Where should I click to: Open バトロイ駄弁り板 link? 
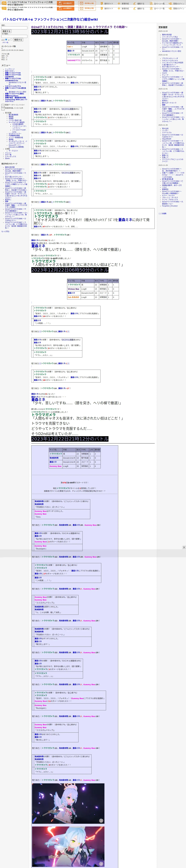click(x=15, y=120)
